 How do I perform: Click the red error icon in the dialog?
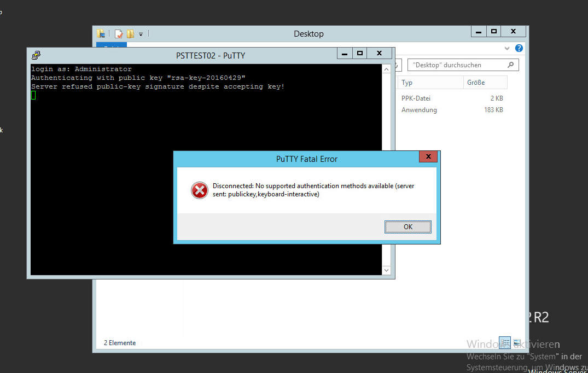coord(199,190)
